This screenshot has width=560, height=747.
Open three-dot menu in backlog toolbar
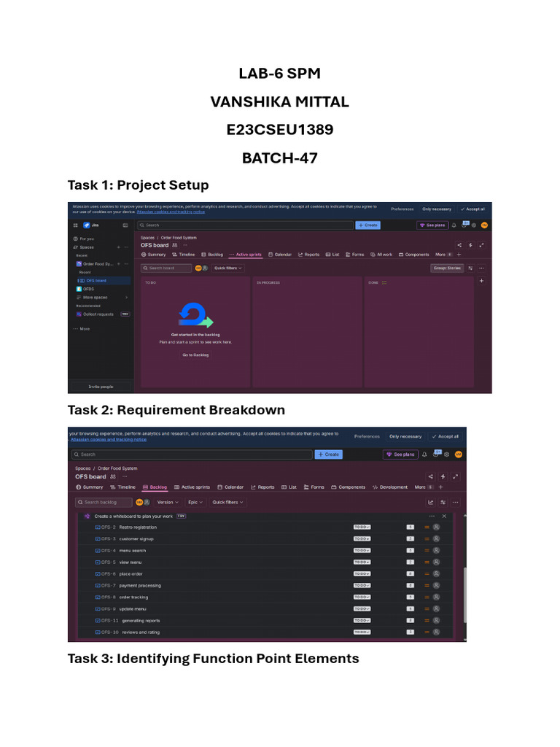(456, 502)
